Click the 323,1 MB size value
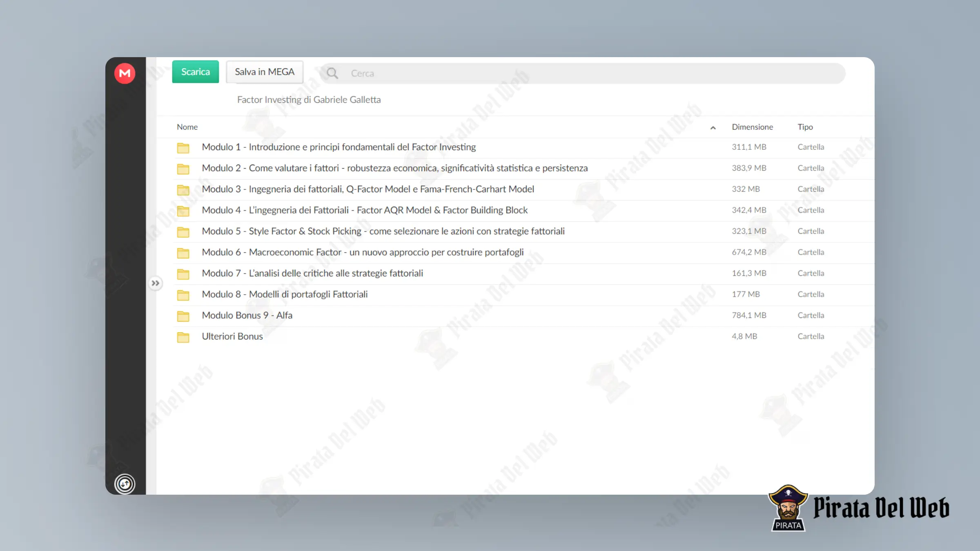 pos(749,231)
